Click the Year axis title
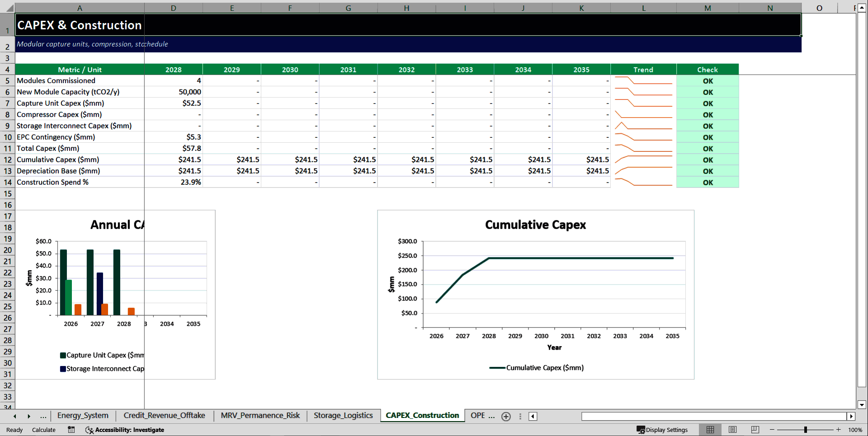The image size is (868, 436). click(554, 347)
